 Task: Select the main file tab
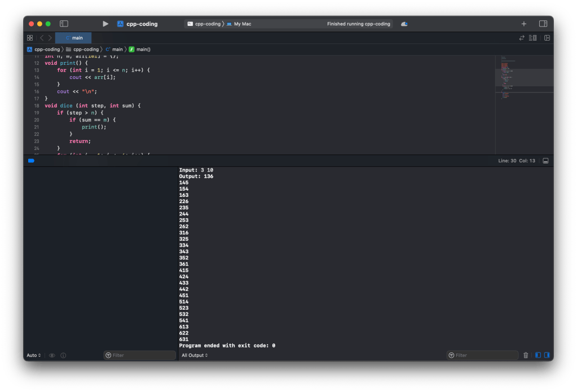74,38
